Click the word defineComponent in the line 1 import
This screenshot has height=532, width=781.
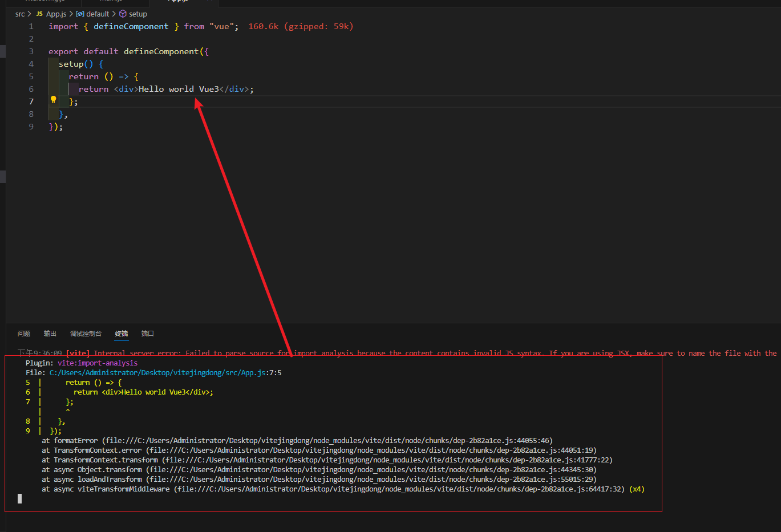[131, 26]
